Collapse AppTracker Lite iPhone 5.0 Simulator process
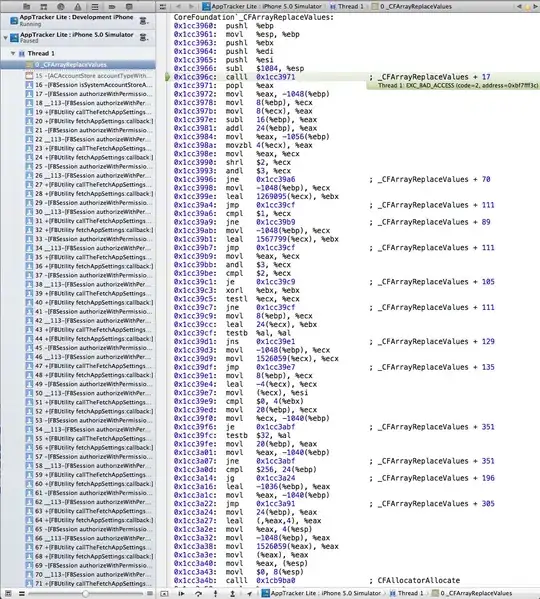 [x=5, y=37]
